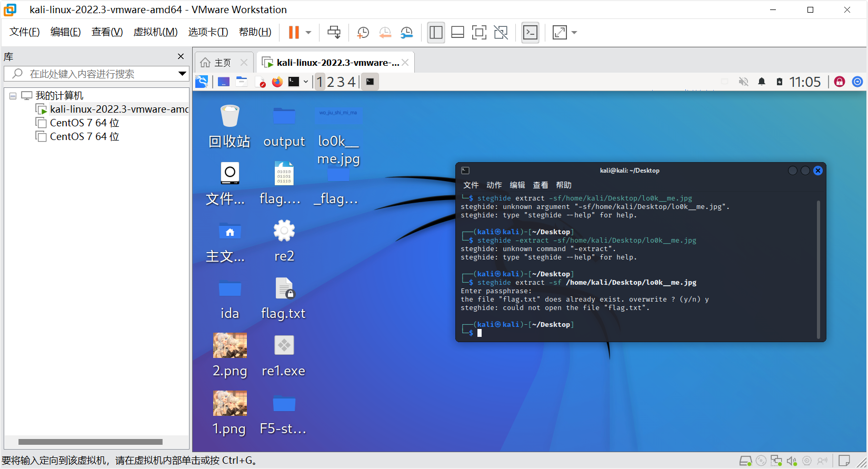This screenshot has width=868, height=469.
Task: Revert to the previous snapshot
Action: (385, 32)
